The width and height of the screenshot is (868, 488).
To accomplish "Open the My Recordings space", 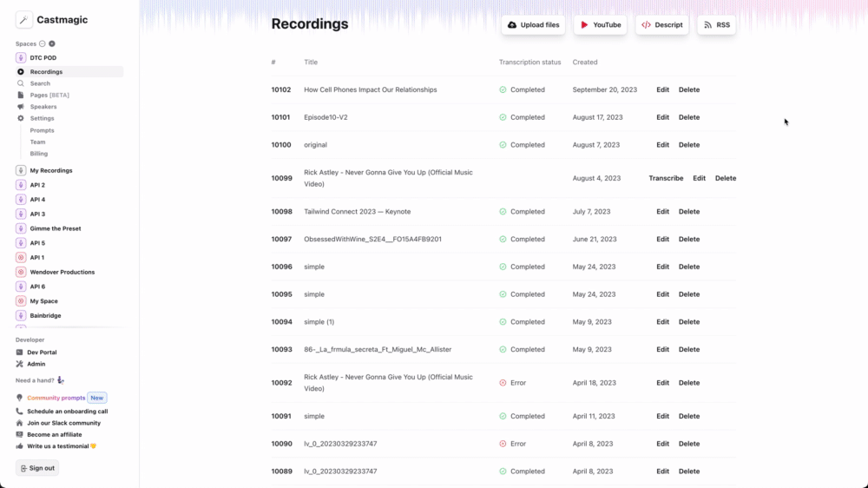I will point(50,170).
